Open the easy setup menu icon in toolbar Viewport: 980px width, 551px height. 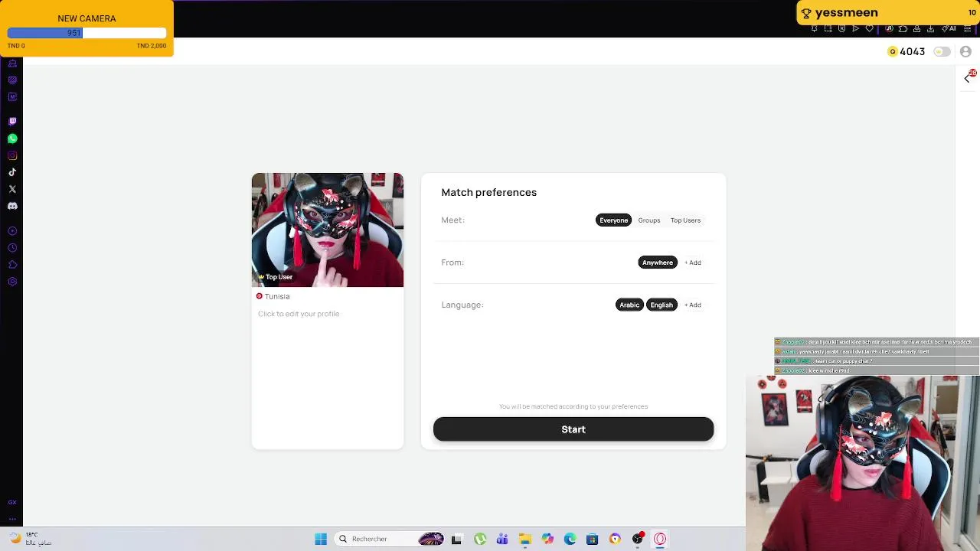tap(967, 28)
